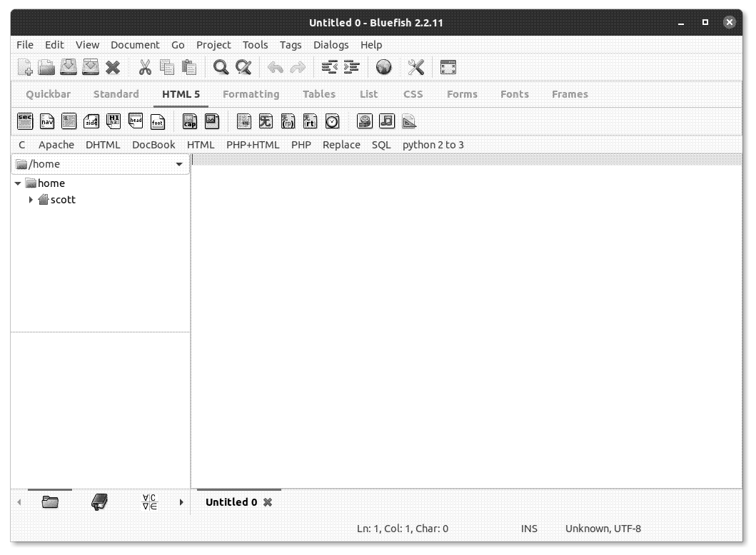The width and height of the screenshot is (756, 555).
Task: Click the Redo arrow icon
Action: pos(298,68)
